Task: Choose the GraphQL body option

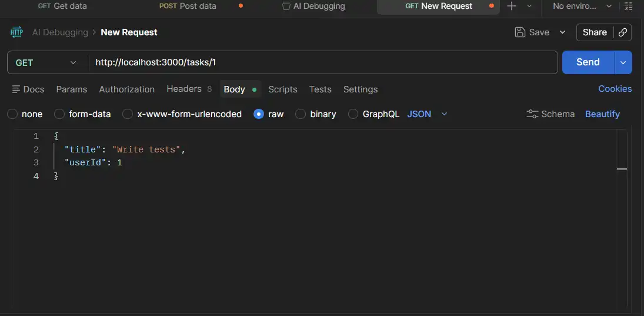Action: click(x=353, y=114)
